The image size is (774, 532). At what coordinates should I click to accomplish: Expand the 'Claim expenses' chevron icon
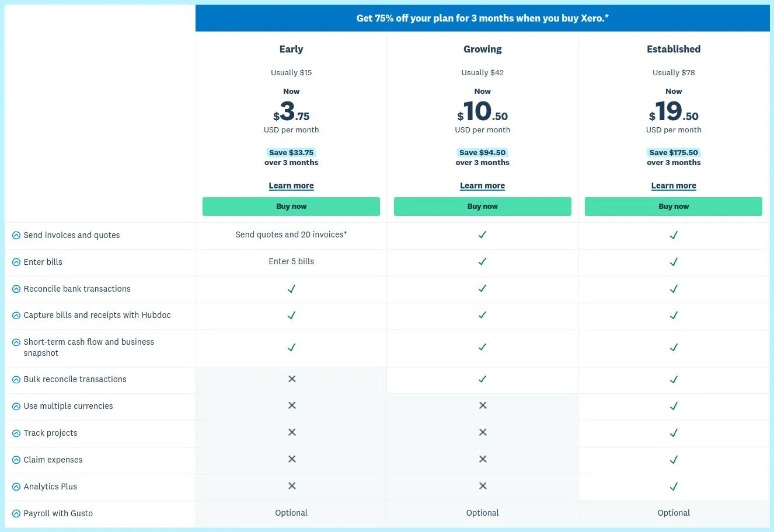(x=16, y=460)
